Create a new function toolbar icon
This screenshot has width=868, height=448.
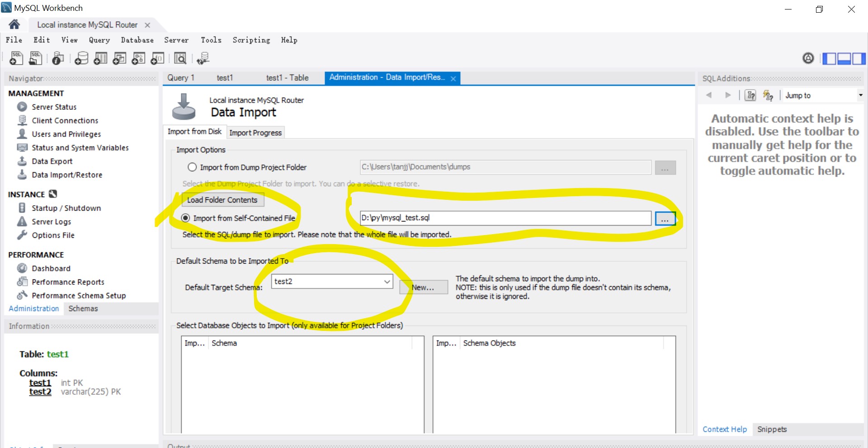click(157, 58)
